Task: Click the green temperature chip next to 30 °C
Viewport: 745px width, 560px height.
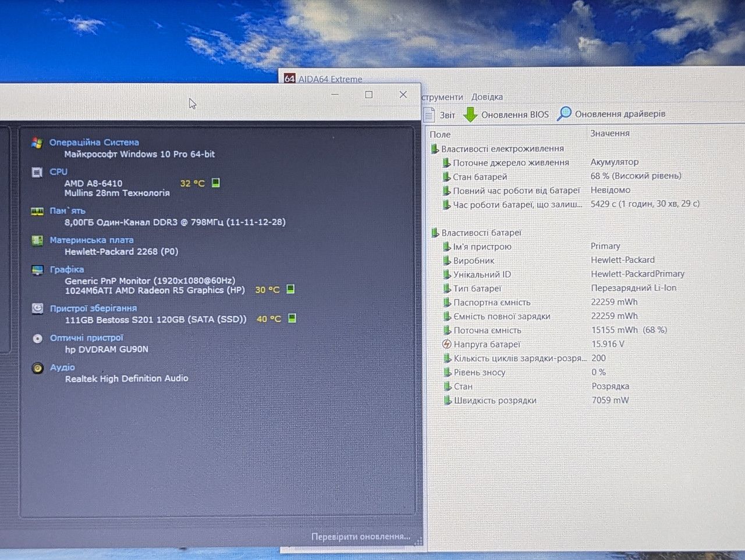Action: click(x=290, y=289)
